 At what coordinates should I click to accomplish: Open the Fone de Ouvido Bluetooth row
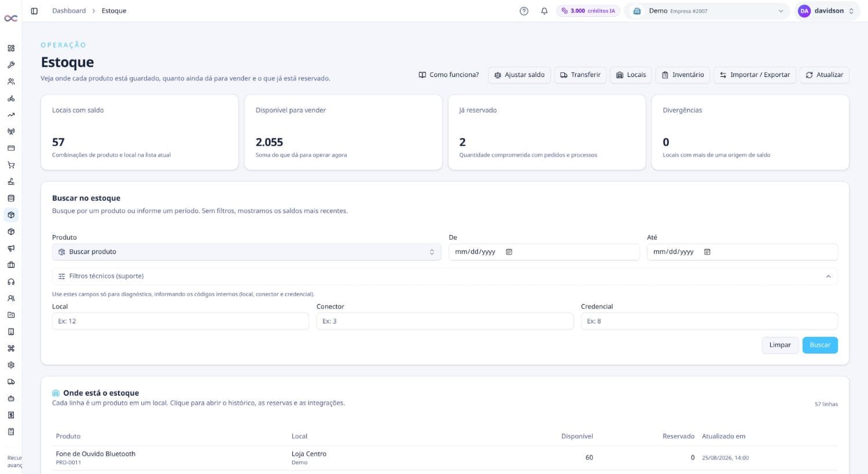click(445, 458)
